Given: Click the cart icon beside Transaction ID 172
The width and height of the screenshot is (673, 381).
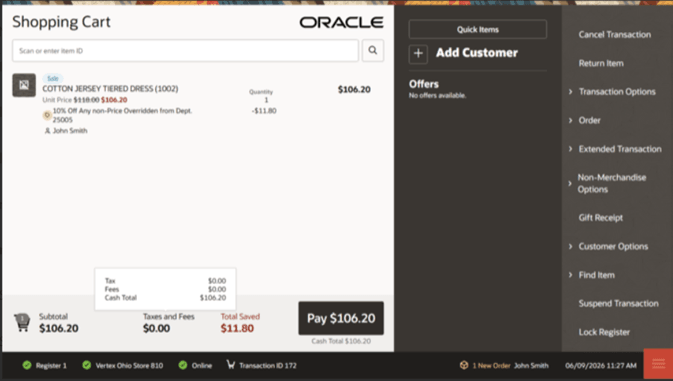Looking at the screenshot, I should [x=231, y=365].
